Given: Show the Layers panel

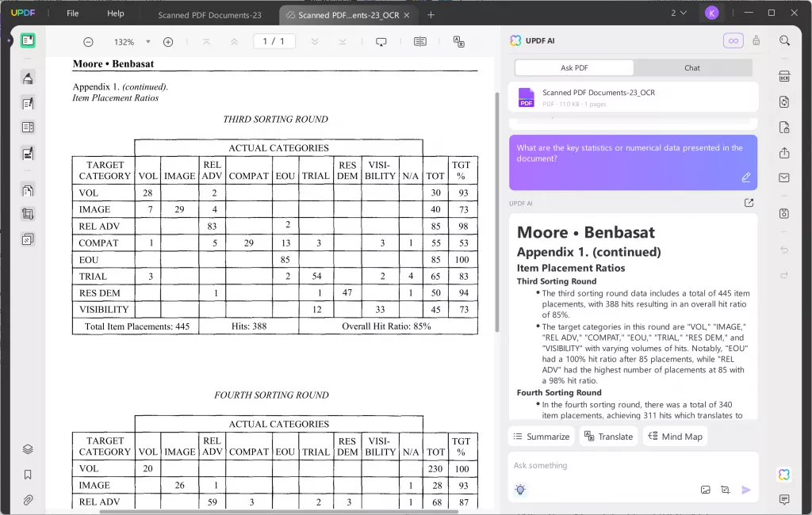Looking at the screenshot, I should (x=28, y=448).
